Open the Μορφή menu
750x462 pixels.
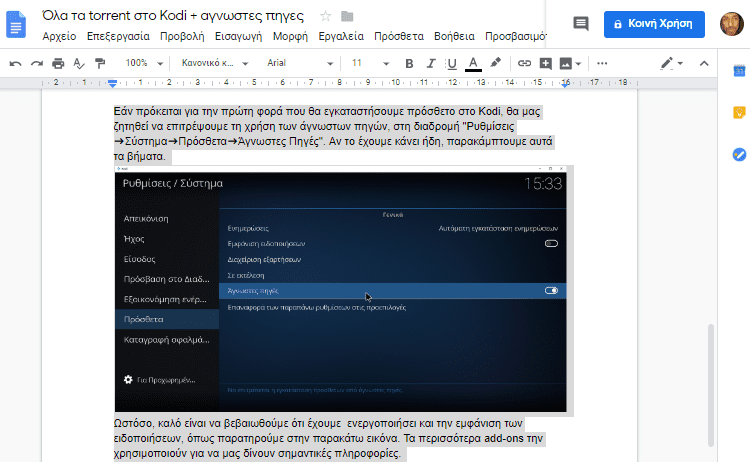coord(290,36)
